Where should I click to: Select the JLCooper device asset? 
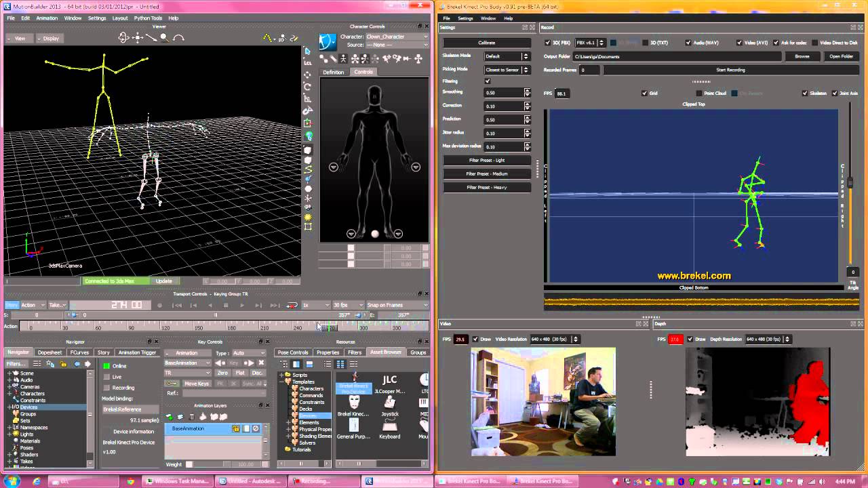click(x=390, y=384)
